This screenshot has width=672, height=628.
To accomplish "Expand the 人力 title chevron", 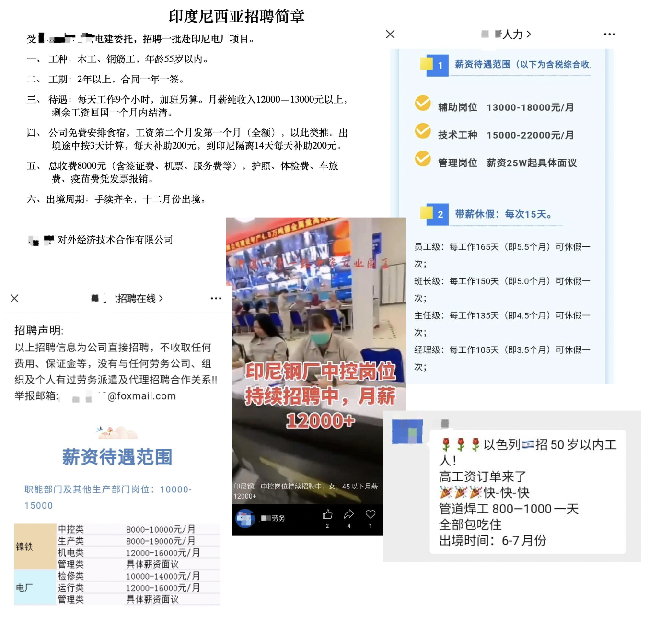I will (529, 34).
